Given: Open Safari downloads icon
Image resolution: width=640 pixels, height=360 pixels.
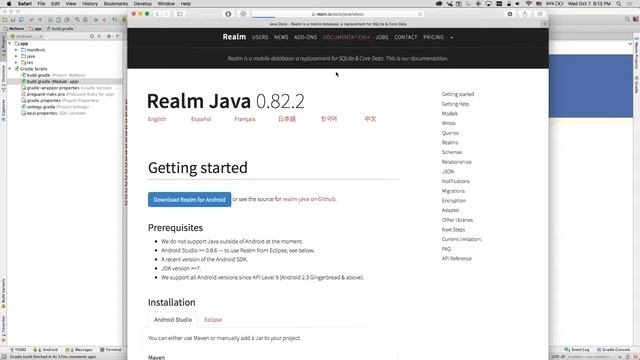Looking at the screenshot, I should (510, 14).
